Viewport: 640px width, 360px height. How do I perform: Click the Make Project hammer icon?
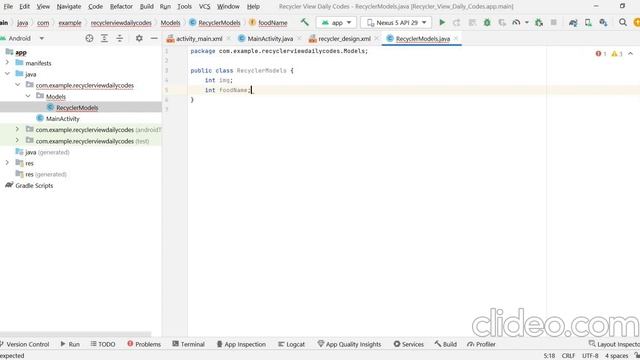coord(304,22)
